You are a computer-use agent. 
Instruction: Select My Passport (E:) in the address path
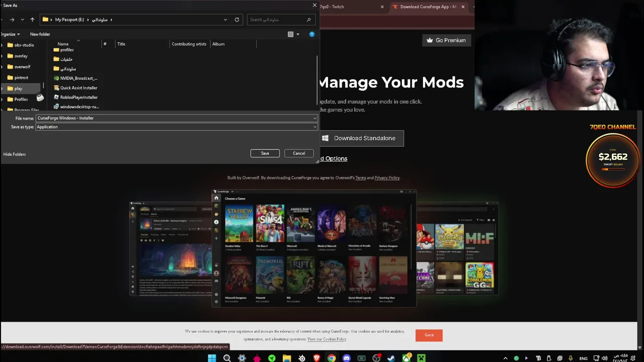pyautogui.click(x=69, y=20)
